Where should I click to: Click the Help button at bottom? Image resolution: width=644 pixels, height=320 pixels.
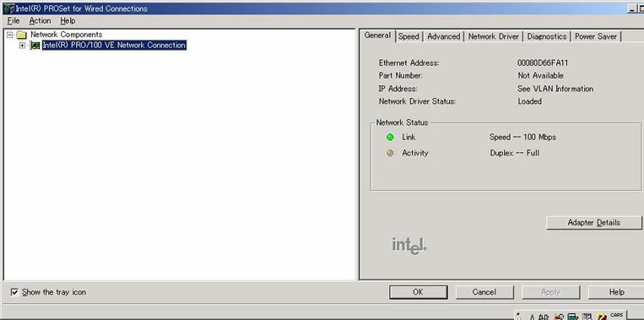coord(616,292)
